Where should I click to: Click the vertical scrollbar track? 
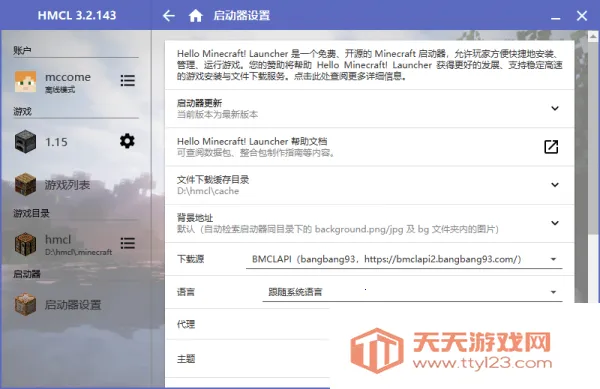click(x=593, y=268)
